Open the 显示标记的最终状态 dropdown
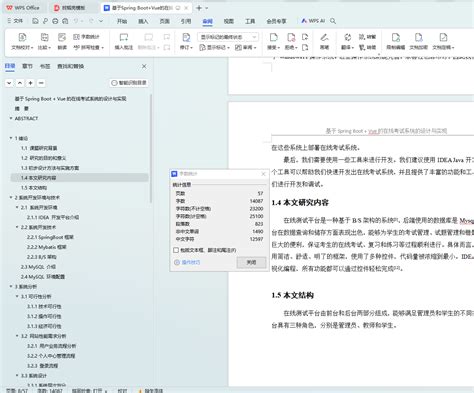Image resolution: width=474 pixels, height=393 pixels. pos(228,37)
